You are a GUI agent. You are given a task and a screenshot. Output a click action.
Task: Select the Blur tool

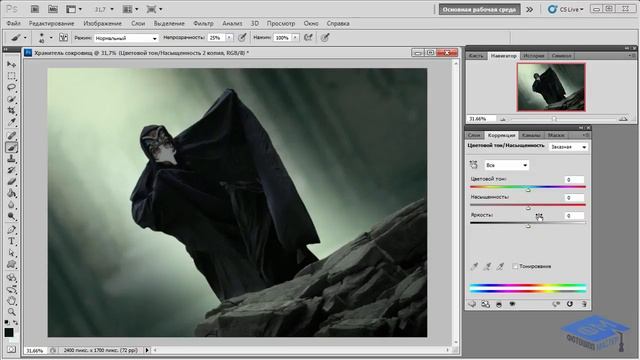(11, 205)
